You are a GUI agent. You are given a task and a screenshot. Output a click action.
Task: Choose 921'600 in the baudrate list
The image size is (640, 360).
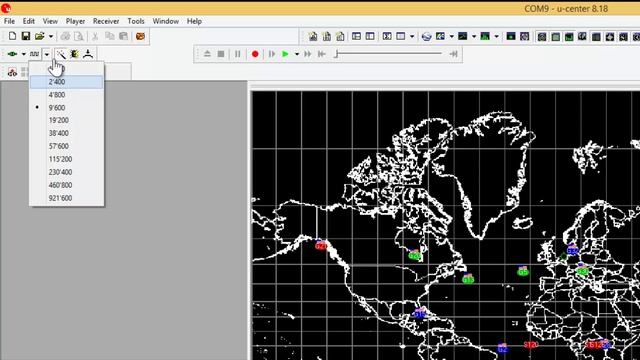(67, 198)
